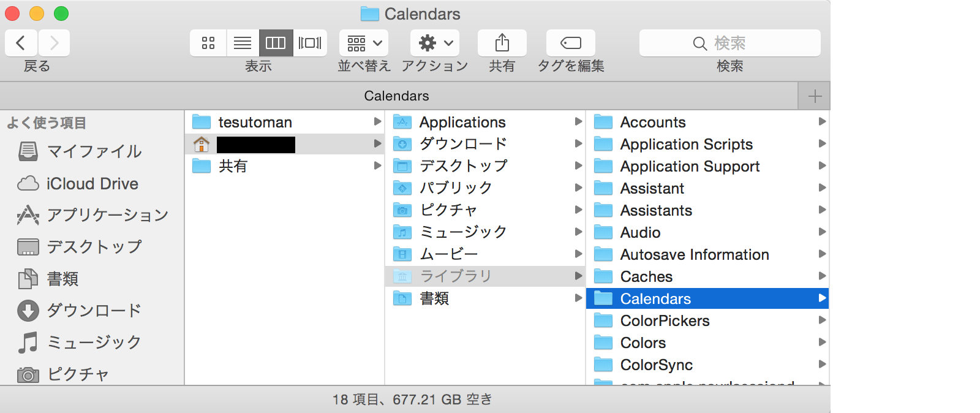Open iCloud Drive in sidebar

point(92,184)
